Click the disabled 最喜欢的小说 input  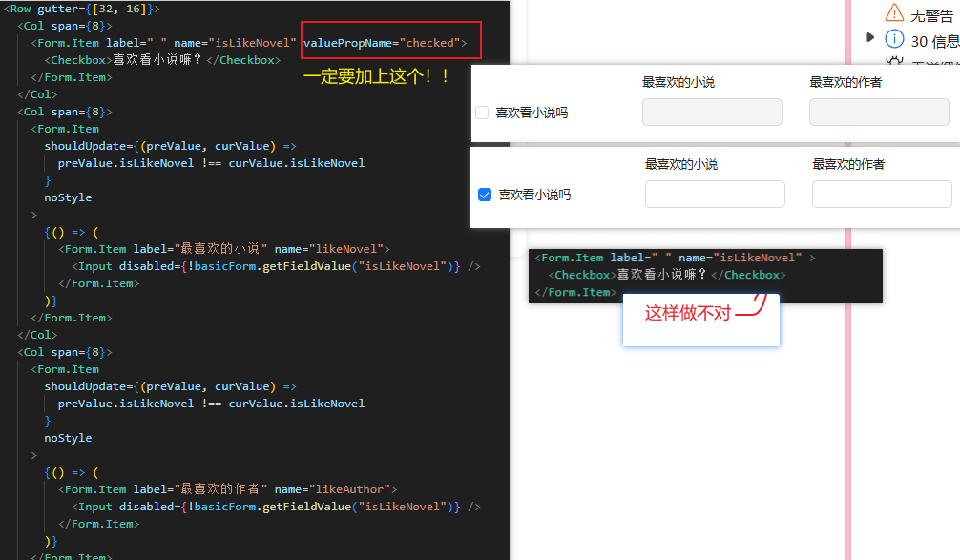coord(712,113)
